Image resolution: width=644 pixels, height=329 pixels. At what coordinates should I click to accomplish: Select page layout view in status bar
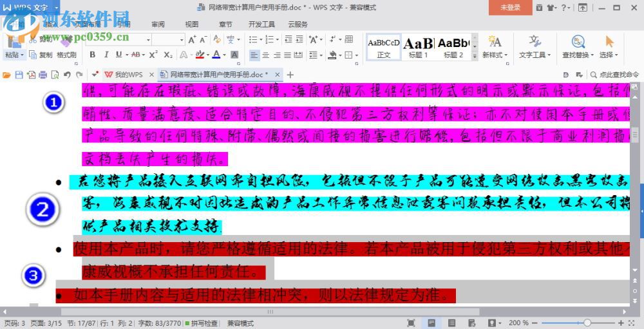point(431,323)
